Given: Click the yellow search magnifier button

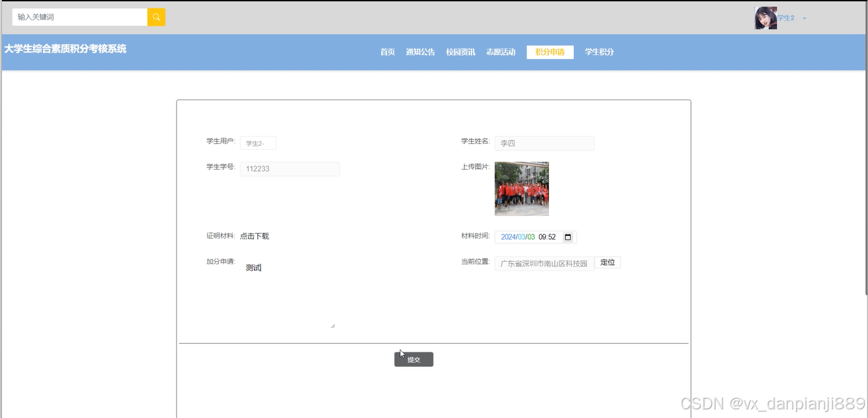Looking at the screenshot, I should tap(156, 17).
